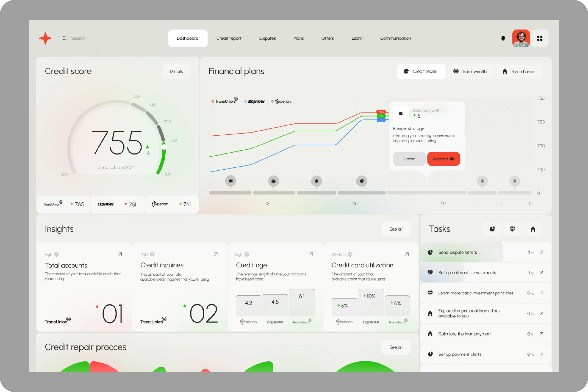Open Credit age insight arrow

pos(311,254)
